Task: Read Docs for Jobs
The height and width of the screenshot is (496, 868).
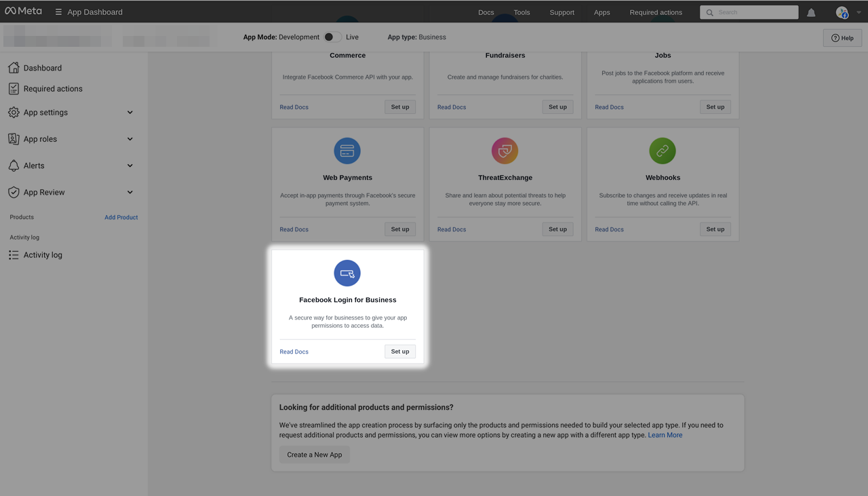Action: click(x=610, y=107)
